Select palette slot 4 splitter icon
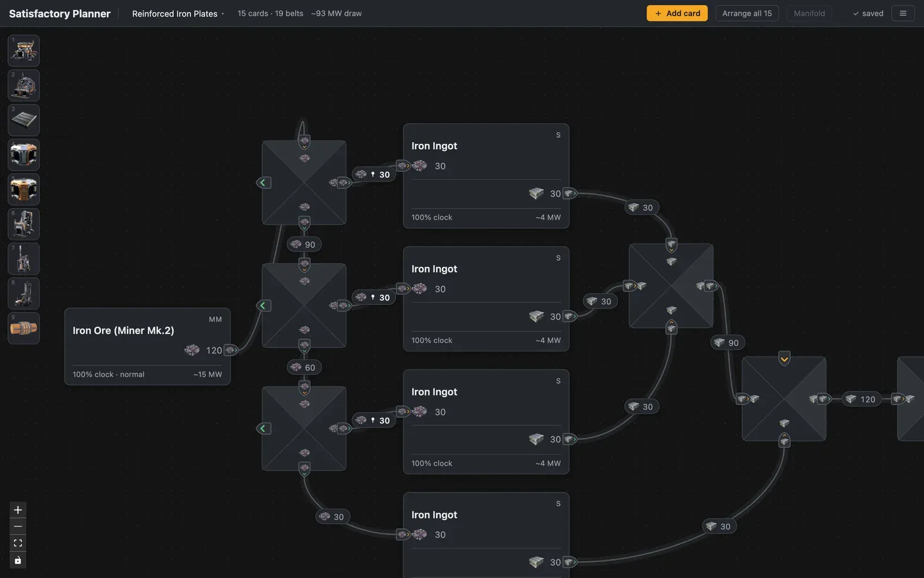Viewport: 924px width, 578px height. pyautogui.click(x=24, y=154)
